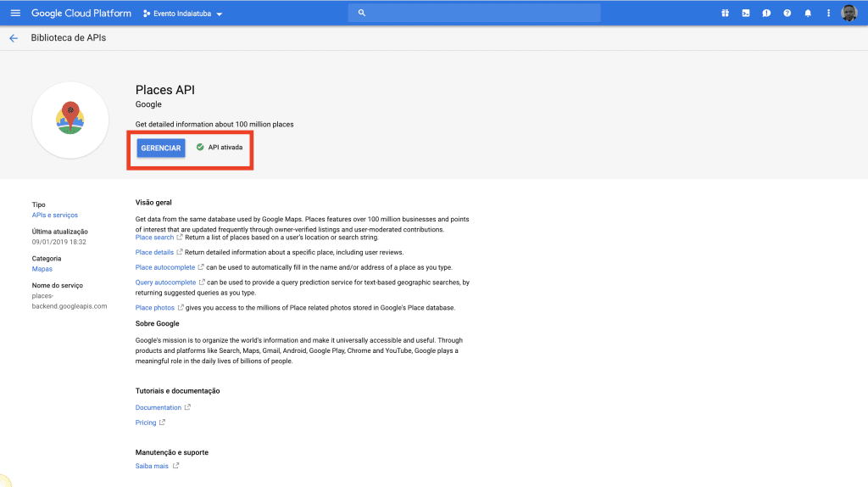Show notifications via the bell icon

click(x=808, y=14)
